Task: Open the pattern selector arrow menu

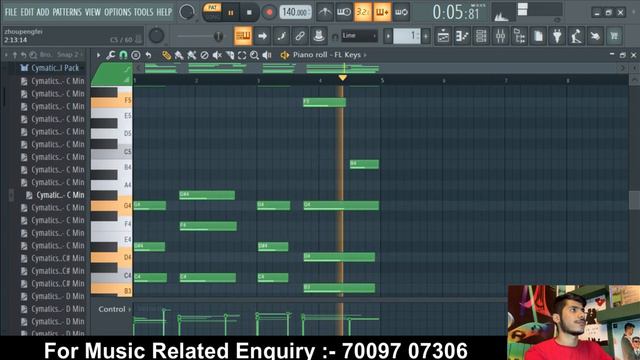Action: coord(388,36)
